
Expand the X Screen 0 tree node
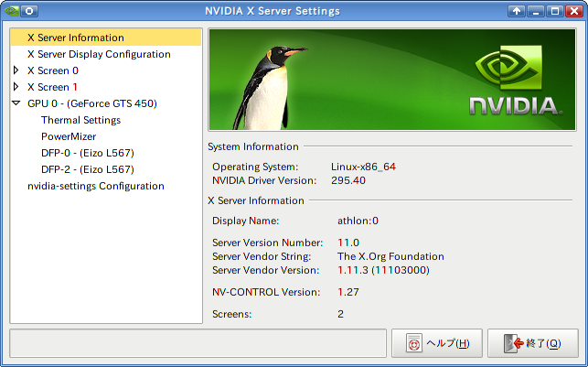click(x=16, y=70)
